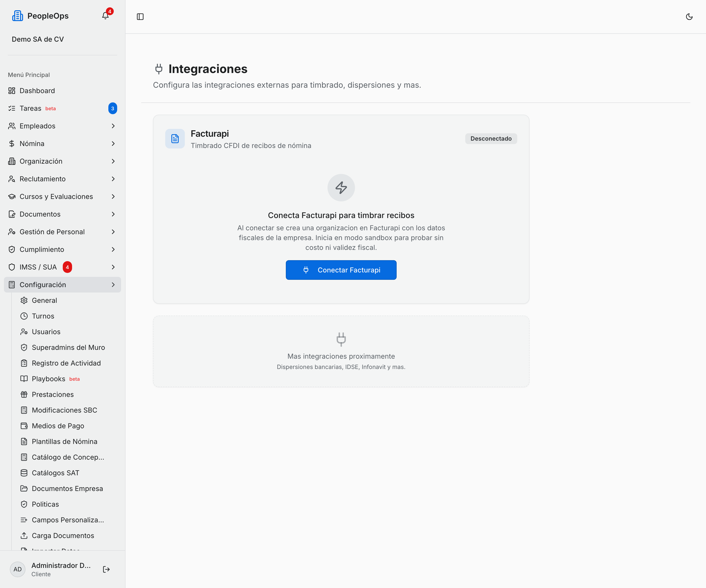
Task: Expand the Reclutamiento chevron
Action: tap(113, 179)
